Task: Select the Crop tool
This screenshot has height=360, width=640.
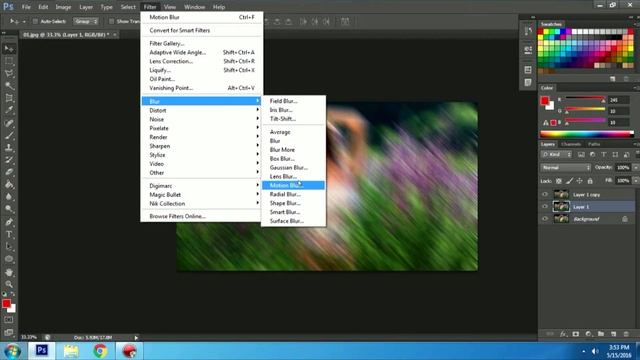Action: [9, 98]
